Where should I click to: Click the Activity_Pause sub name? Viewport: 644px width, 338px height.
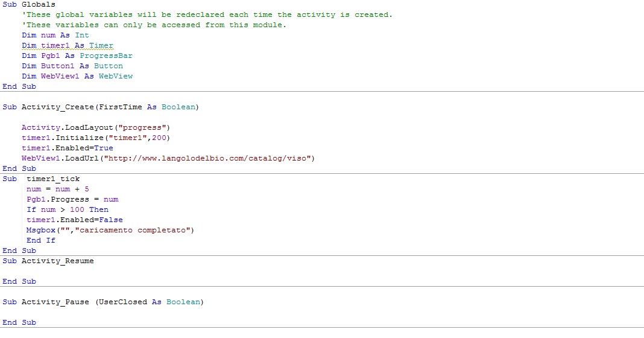point(55,301)
